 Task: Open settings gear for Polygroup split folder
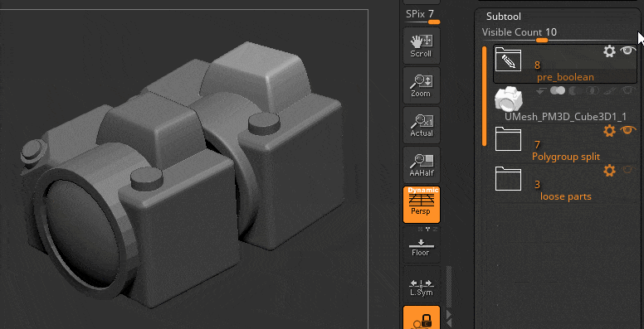pyautogui.click(x=609, y=131)
